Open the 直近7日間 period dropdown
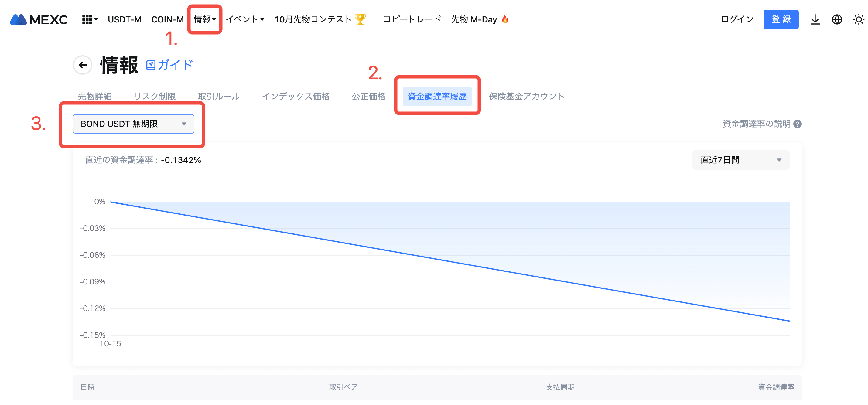Screen dimensions: 868x405 point(740,160)
